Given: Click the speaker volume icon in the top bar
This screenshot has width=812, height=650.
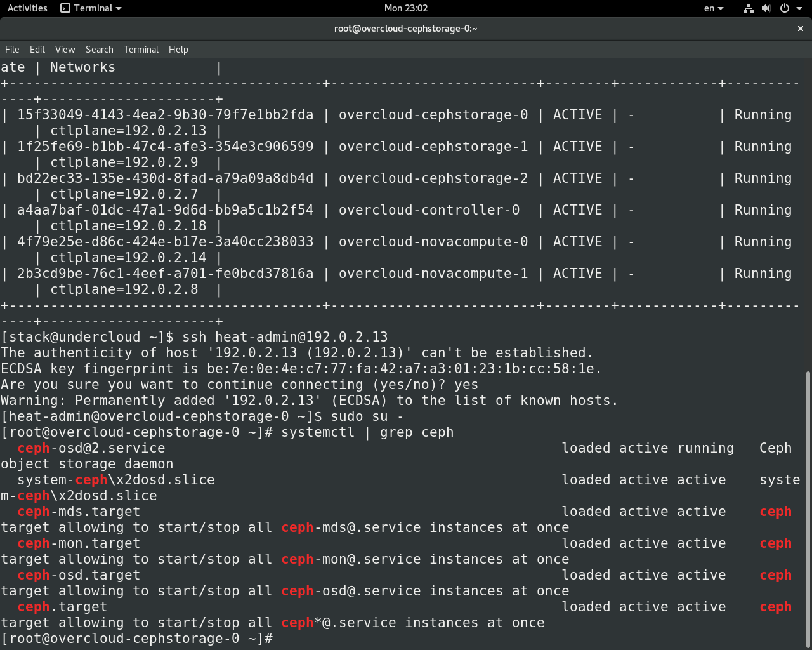Looking at the screenshot, I should click(766, 8).
